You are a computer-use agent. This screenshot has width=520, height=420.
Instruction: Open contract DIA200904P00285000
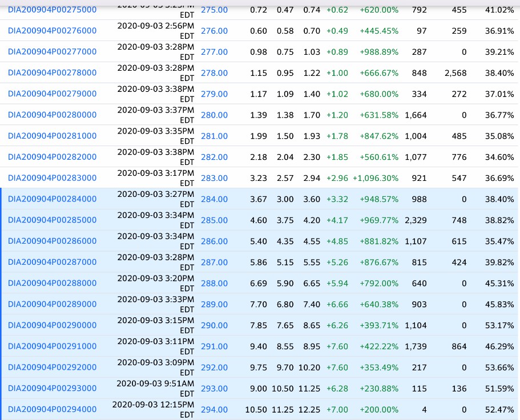click(x=52, y=220)
